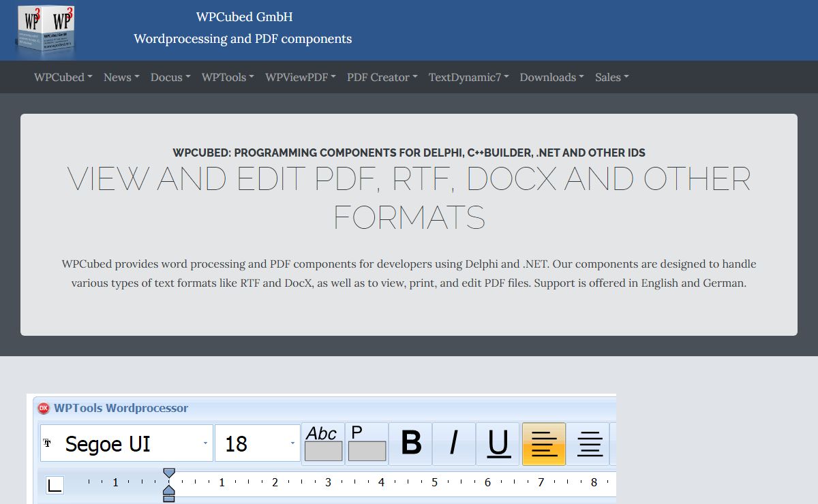Expand the TextDynamic7 dropdown menu

[x=469, y=77]
